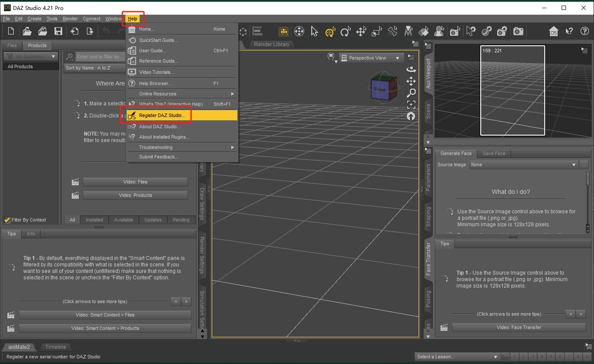The image size is (594, 364).
Task: Open the File menu
Action: tap(6, 19)
